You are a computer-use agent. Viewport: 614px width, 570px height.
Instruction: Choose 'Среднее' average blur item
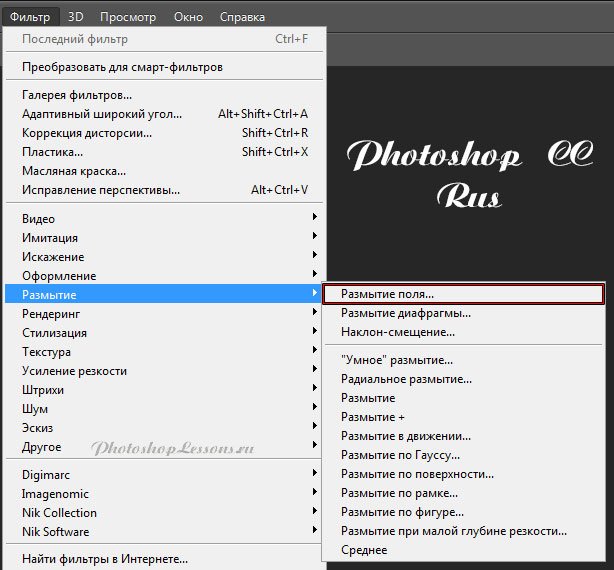point(363,549)
